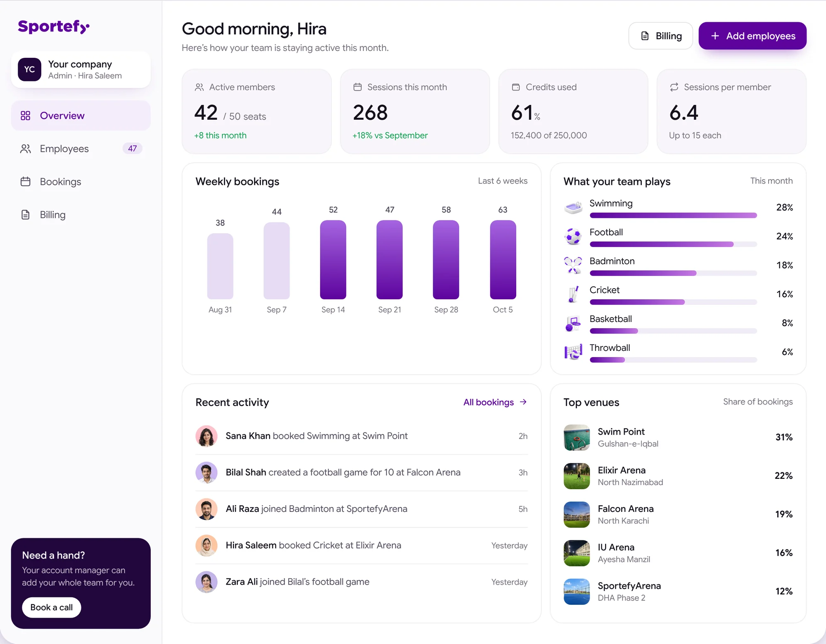The height and width of the screenshot is (644, 826).
Task: Click the Employees people icon
Action: coord(26,149)
